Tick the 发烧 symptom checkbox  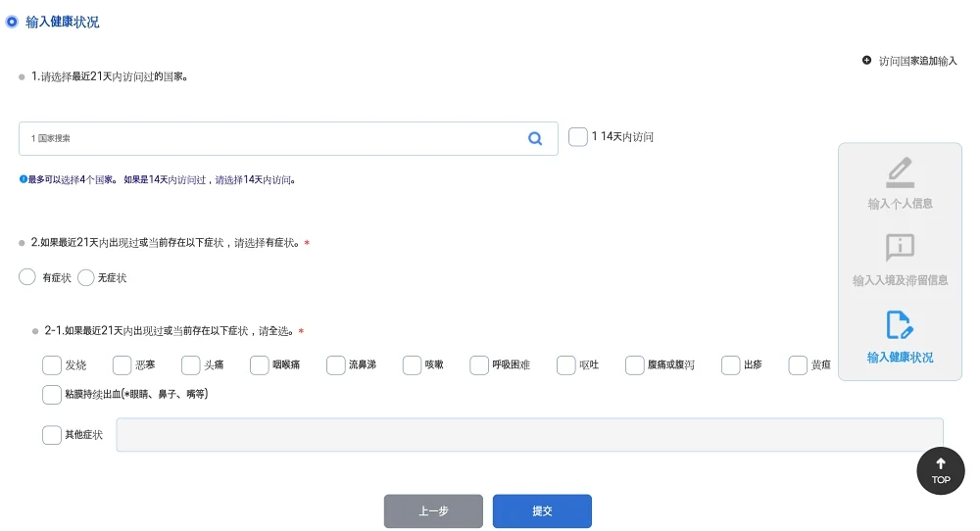point(52,364)
